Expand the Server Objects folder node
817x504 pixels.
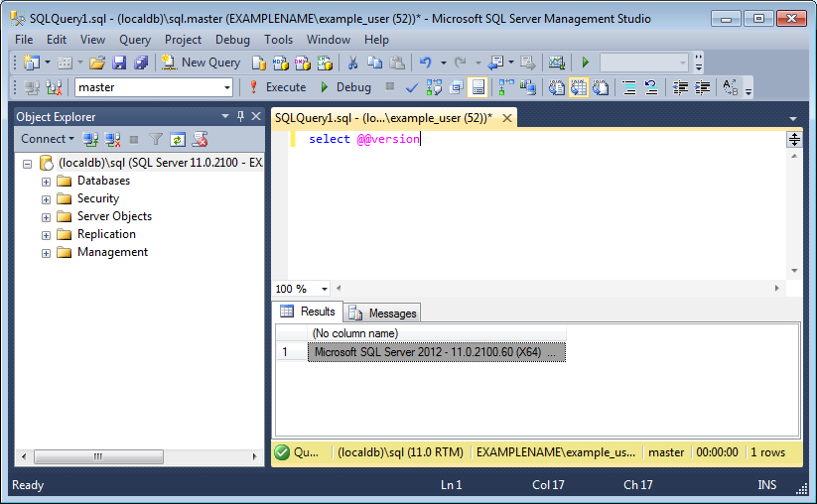(x=46, y=217)
